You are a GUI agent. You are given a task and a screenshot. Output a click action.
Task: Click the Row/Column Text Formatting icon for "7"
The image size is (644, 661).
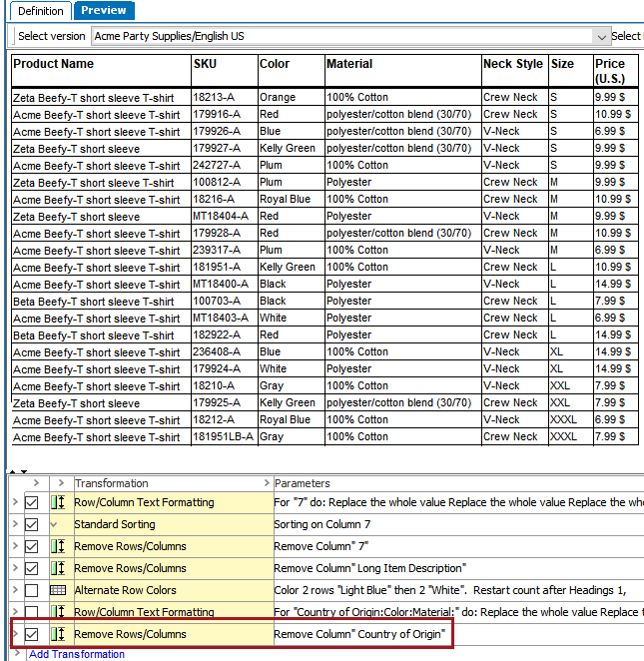point(57,503)
